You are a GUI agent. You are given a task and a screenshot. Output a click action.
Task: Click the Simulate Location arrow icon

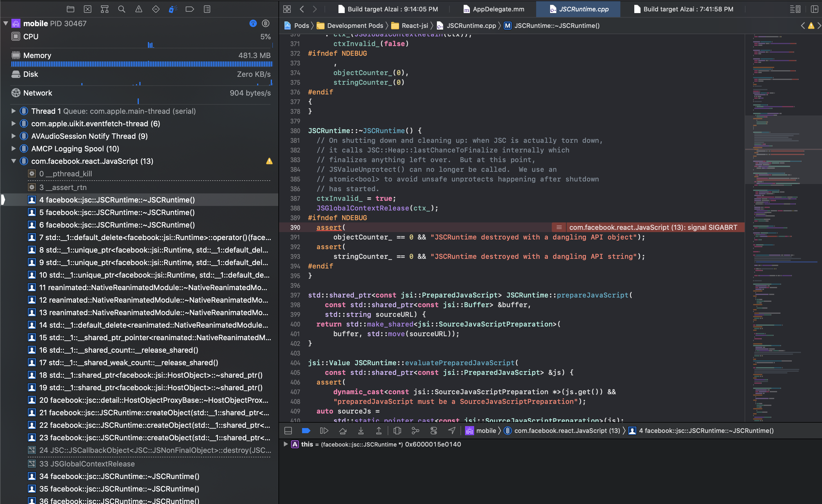[451, 431]
